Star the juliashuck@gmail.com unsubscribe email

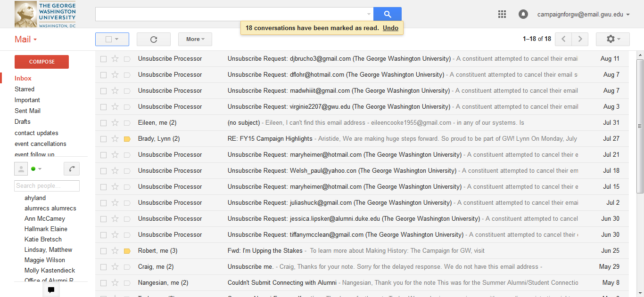point(115,203)
